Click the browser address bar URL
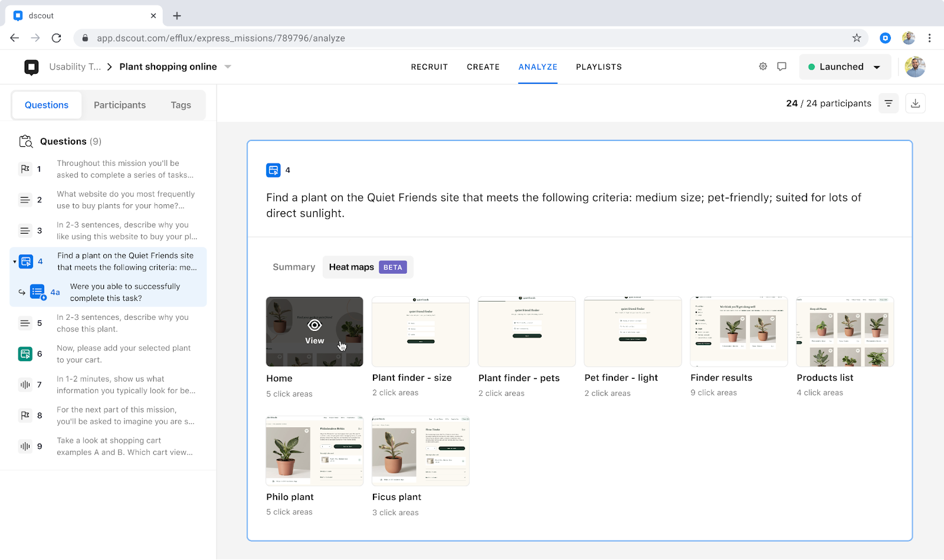 click(221, 38)
